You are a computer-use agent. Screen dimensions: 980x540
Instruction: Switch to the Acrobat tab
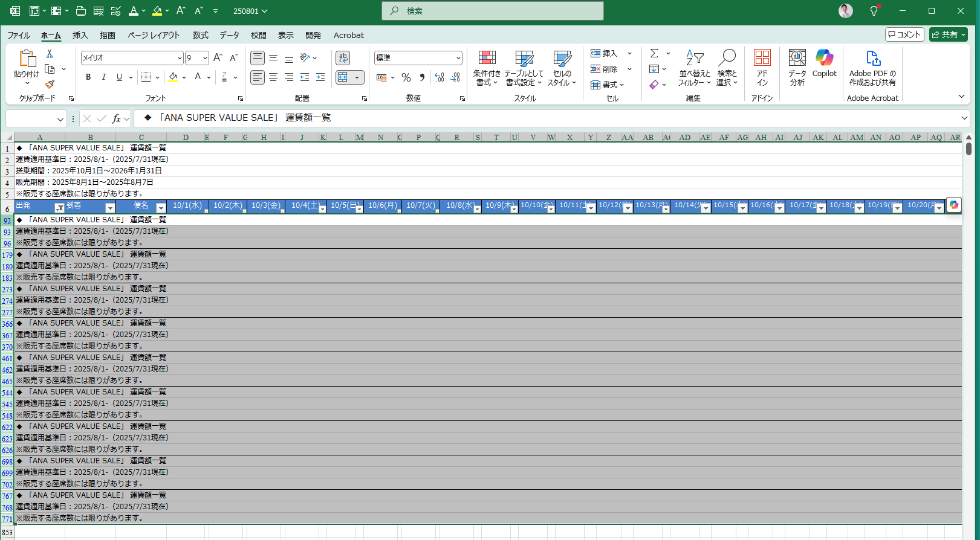click(x=349, y=35)
